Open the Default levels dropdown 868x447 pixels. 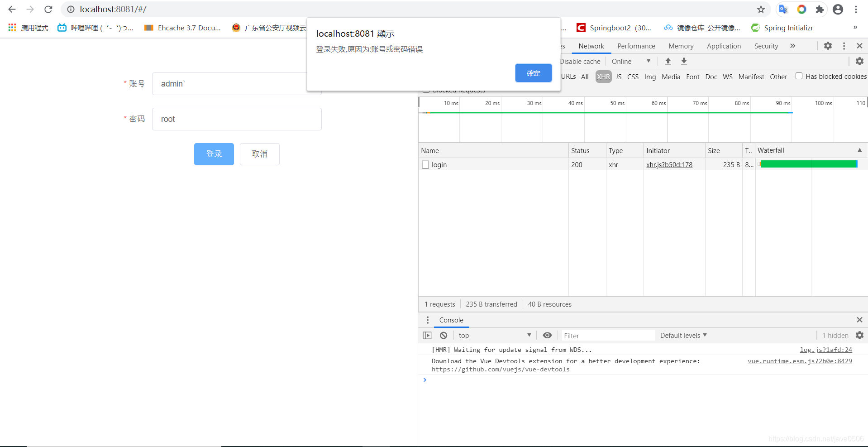(x=683, y=336)
